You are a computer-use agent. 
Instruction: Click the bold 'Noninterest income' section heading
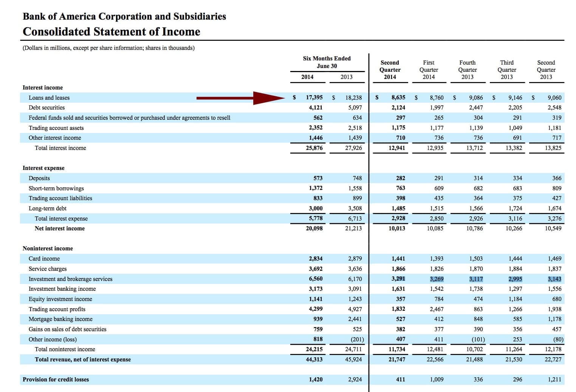coord(48,248)
